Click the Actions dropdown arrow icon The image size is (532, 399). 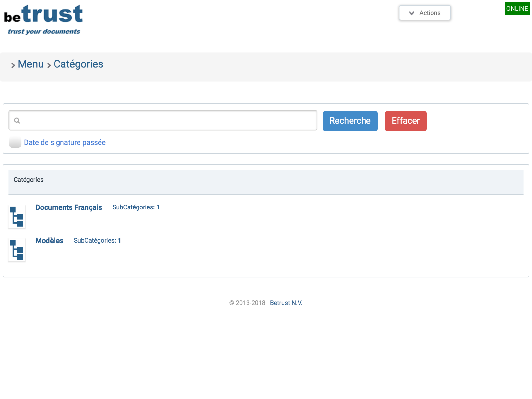(x=411, y=13)
